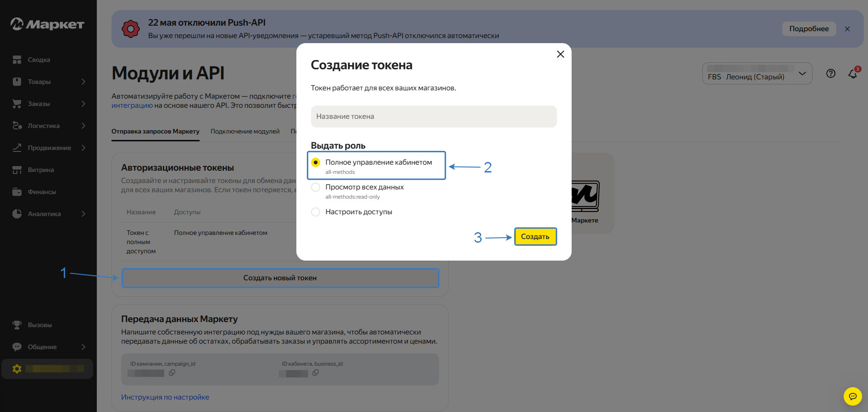
Task: Click the Заказы cart icon
Action: point(17,104)
